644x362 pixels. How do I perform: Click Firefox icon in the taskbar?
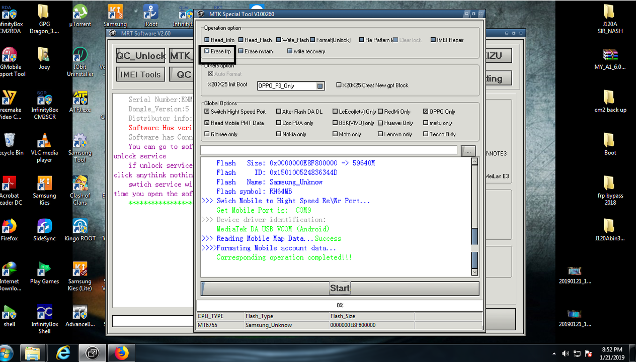[x=121, y=353]
